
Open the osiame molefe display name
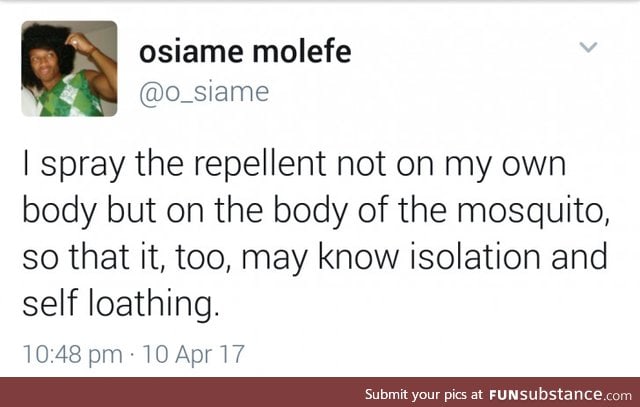click(244, 52)
